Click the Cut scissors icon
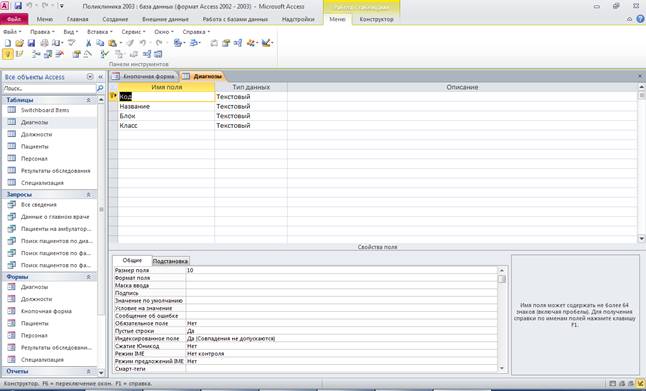This screenshot has width=646, height=391. 88,43
